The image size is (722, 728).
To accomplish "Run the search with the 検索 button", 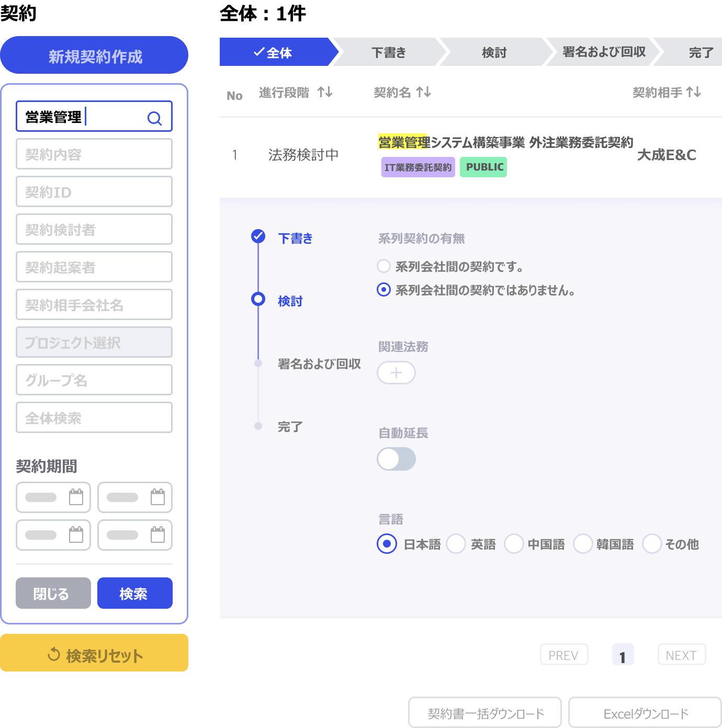I will pos(134,593).
